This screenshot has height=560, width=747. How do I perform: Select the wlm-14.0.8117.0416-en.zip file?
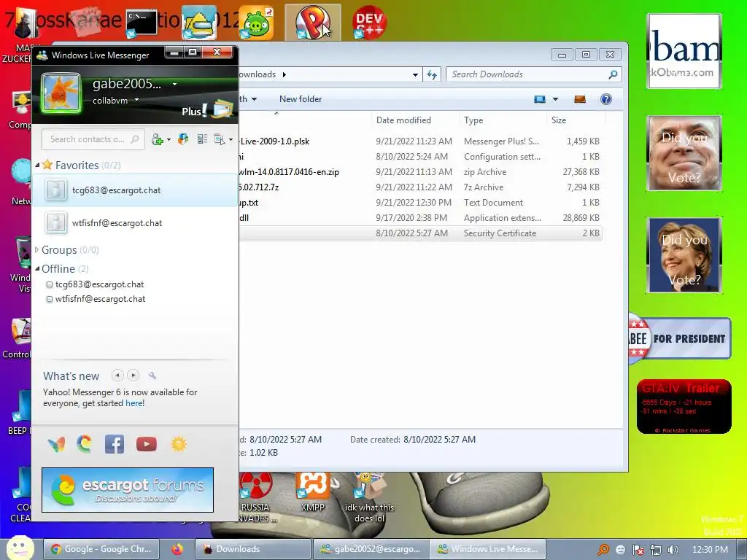(x=420, y=172)
